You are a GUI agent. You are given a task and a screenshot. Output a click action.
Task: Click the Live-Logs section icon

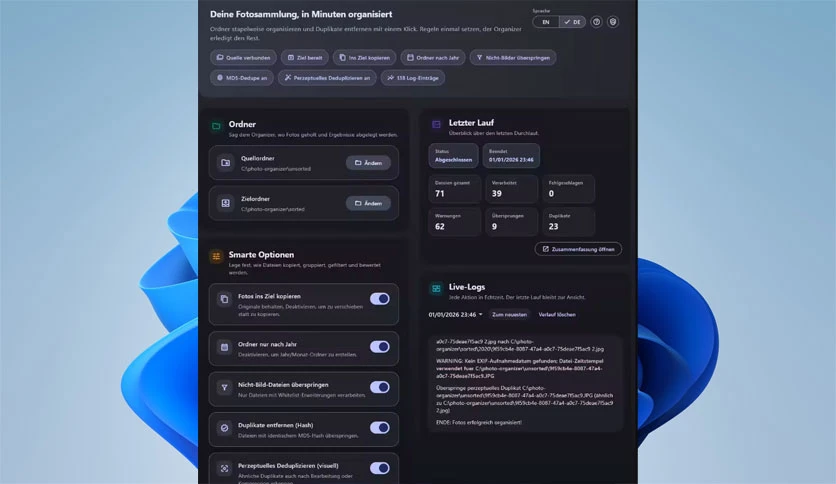tap(436, 289)
